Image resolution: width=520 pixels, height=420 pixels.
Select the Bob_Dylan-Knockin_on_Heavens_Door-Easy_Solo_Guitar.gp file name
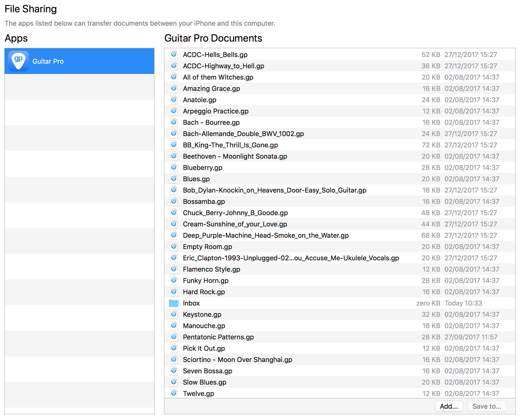(x=275, y=190)
